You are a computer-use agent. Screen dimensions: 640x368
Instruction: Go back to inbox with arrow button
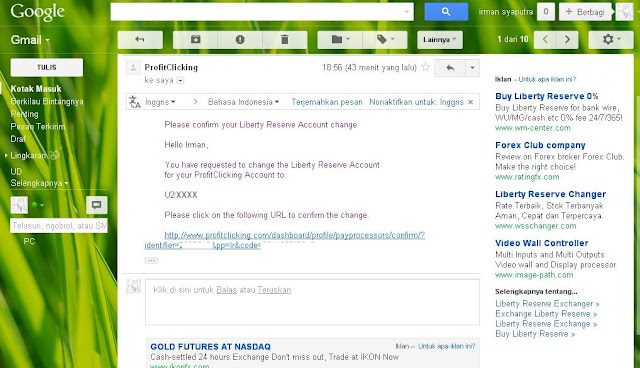[x=140, y=40]
